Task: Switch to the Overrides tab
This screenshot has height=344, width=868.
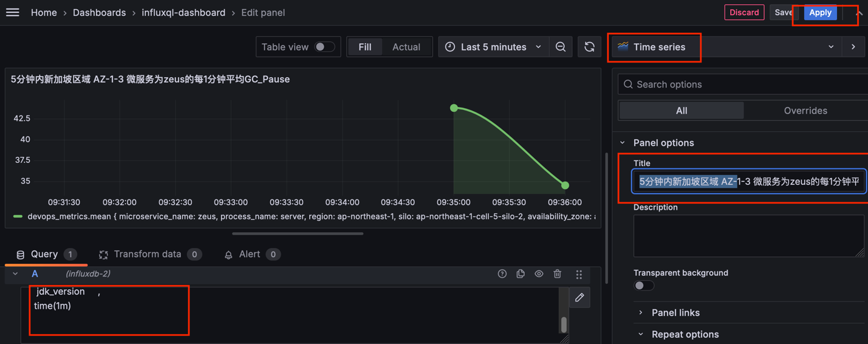Action: [805, 111]
